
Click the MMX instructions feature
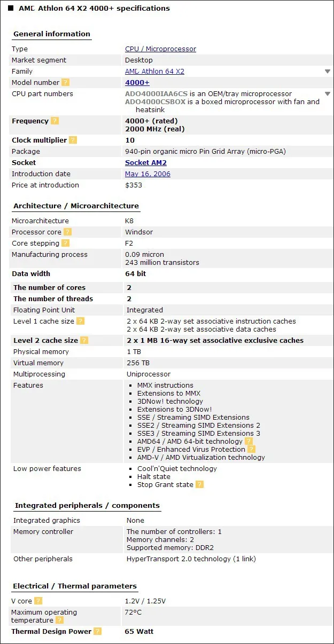tap(165, 385)
